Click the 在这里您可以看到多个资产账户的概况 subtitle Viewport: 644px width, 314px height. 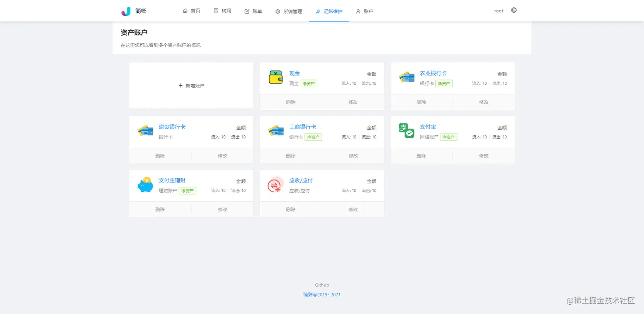pyautogui.click(x=161, y=45)
